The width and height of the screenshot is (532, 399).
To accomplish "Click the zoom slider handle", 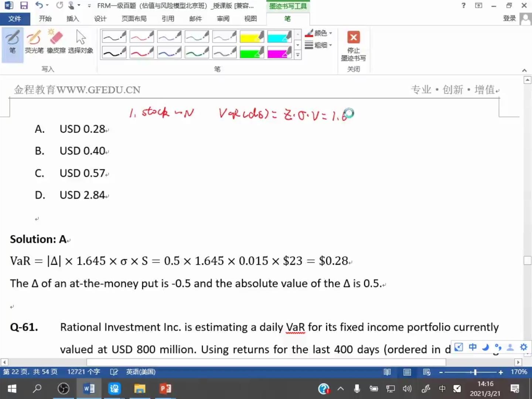I will (x=475, y=372).
